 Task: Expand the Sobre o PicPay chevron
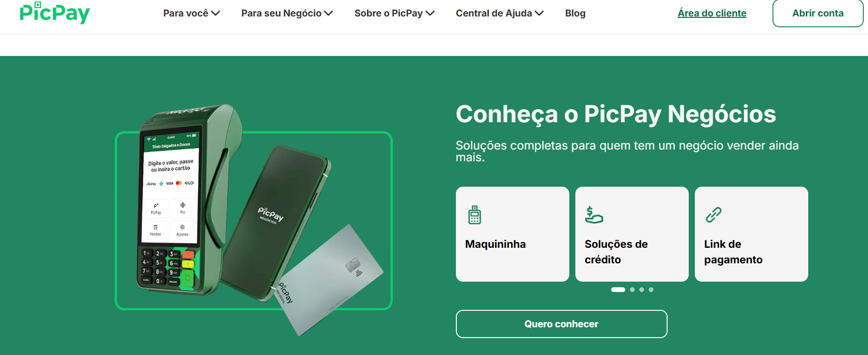click(x=430, y=13)
